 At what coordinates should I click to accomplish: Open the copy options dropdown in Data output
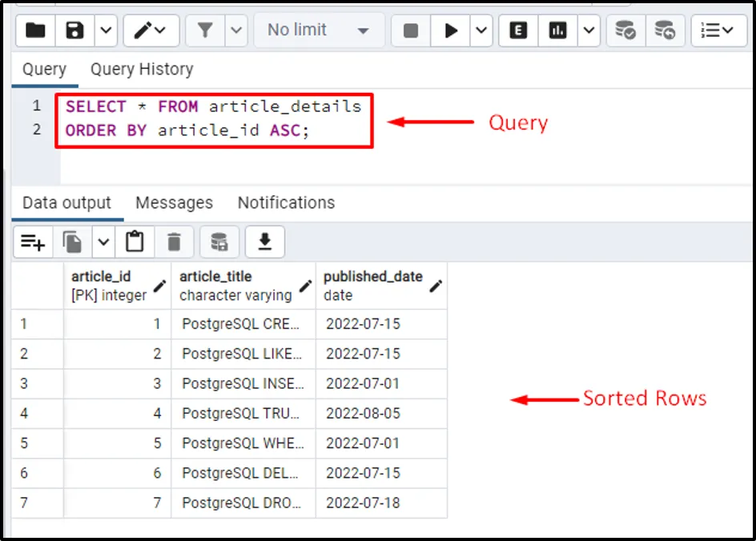tap(103, 242)
